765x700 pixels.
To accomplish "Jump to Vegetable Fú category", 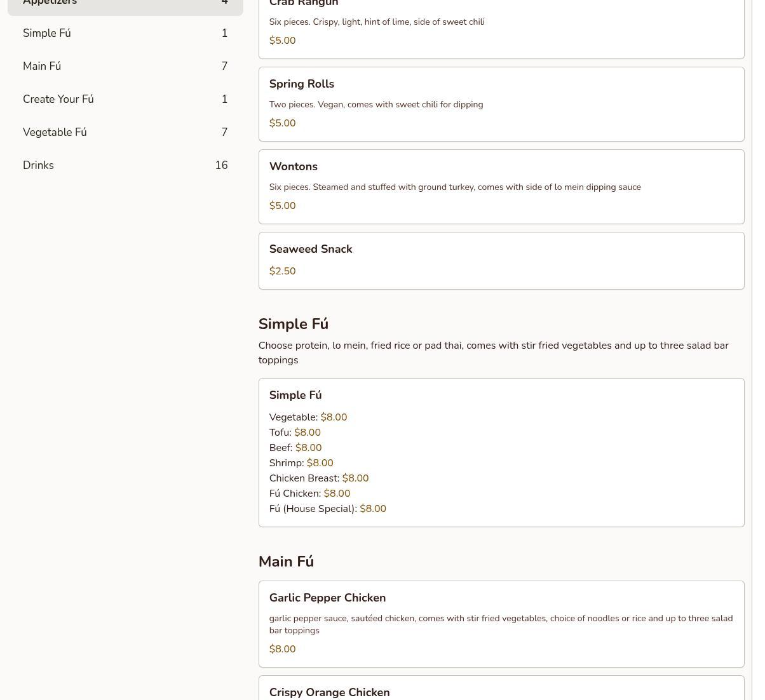I will [x=125, y=132].
